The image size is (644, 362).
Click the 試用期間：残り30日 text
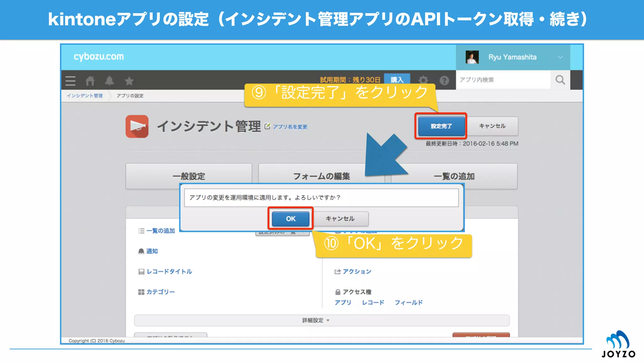coord(350,80)
